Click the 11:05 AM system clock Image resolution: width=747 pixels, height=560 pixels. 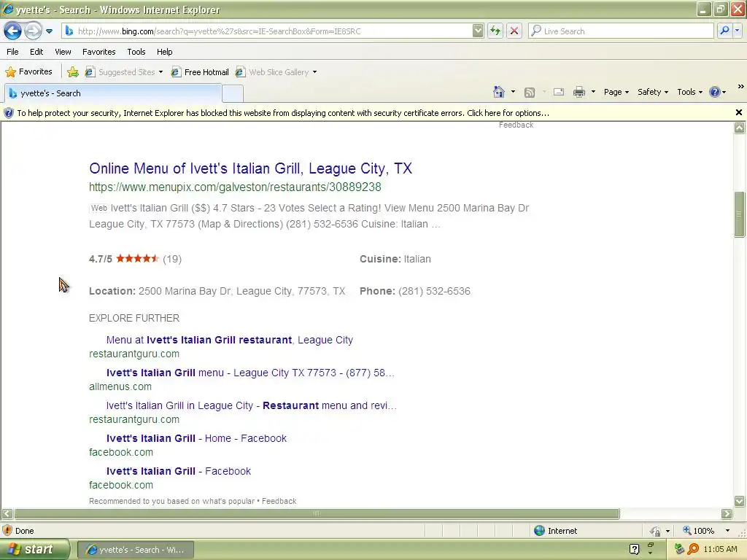(720, 550)
